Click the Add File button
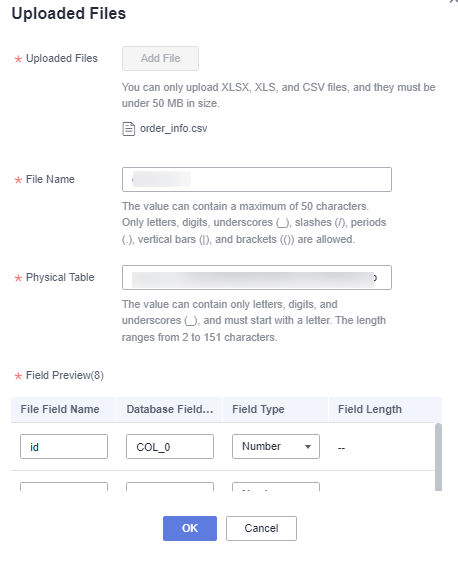 pos(160,58)
